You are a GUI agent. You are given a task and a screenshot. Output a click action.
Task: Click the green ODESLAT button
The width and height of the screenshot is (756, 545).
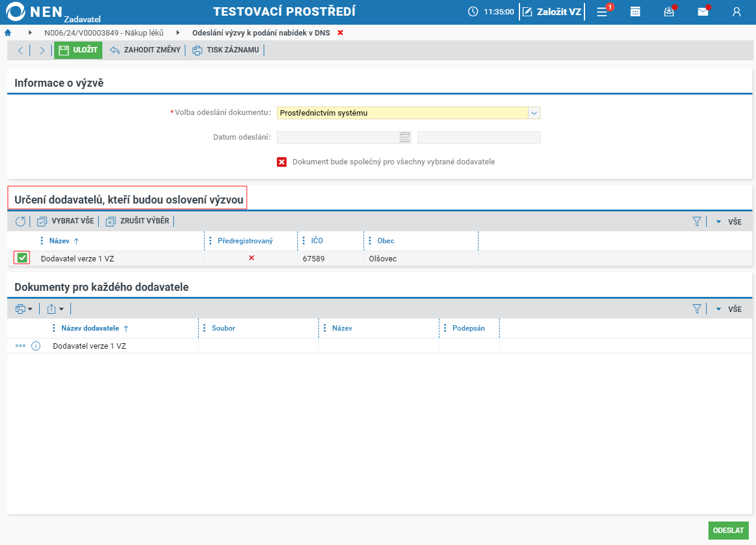point(728,531)
